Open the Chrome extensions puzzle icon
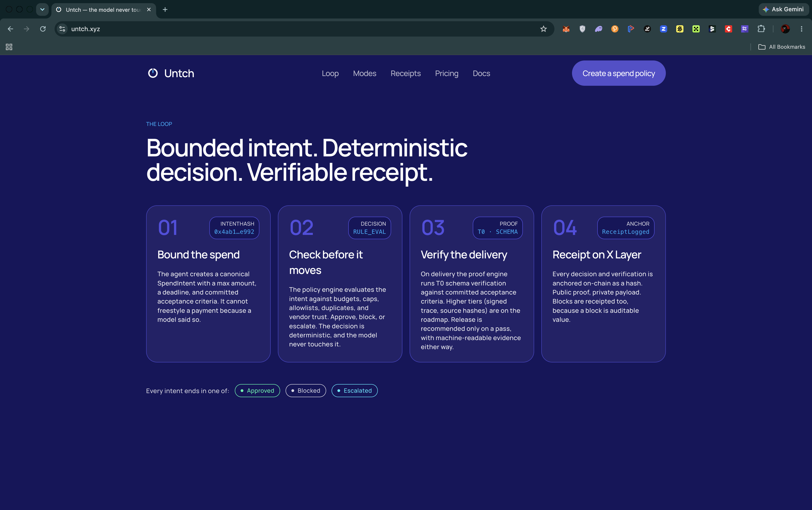Image resolution: width=812 pixels, height=510 pixels. point(761,29)
